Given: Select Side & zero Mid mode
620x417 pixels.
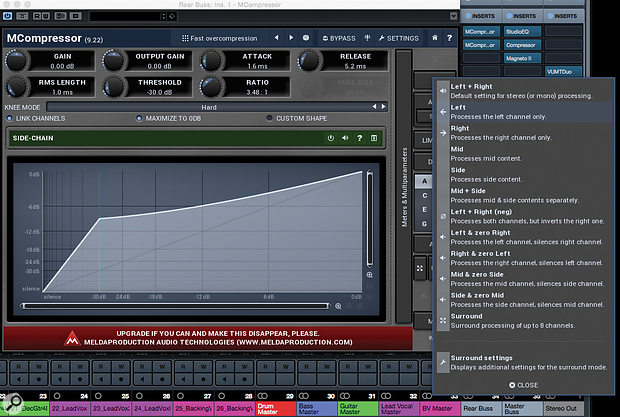Looking at the screenshot, I should pos(524,300).
